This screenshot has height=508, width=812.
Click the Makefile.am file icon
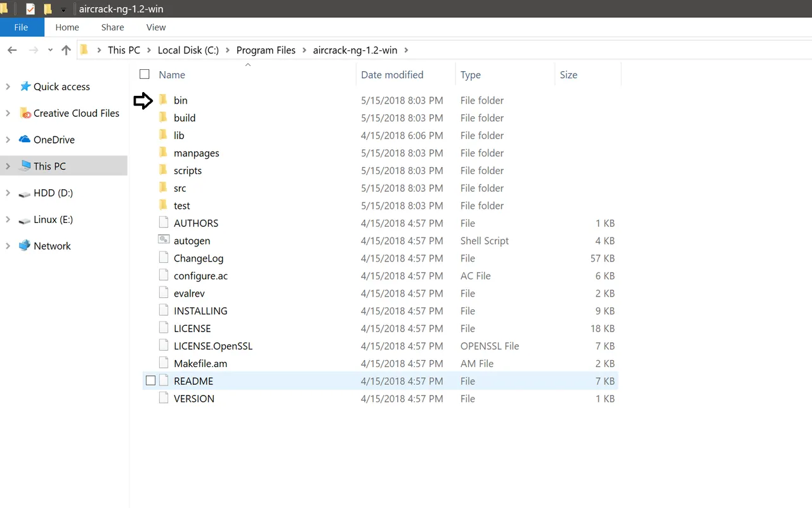coord(164,363)
